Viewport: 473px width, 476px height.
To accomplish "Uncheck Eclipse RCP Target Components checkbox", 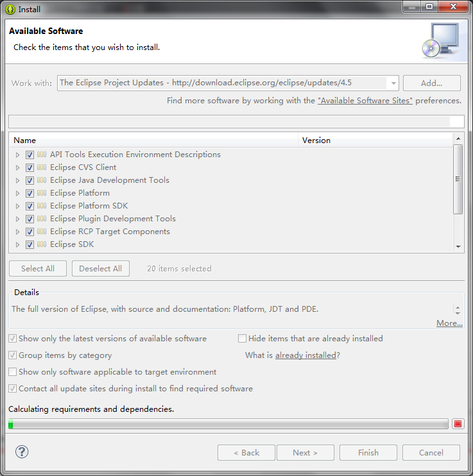I will coord(30,232).
